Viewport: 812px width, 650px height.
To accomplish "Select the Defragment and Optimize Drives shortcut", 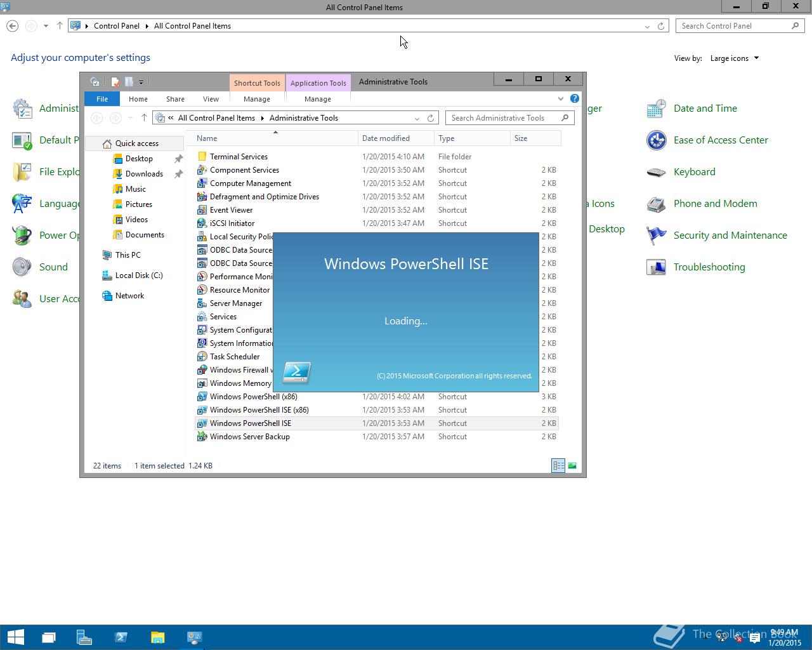I will 264,197.
